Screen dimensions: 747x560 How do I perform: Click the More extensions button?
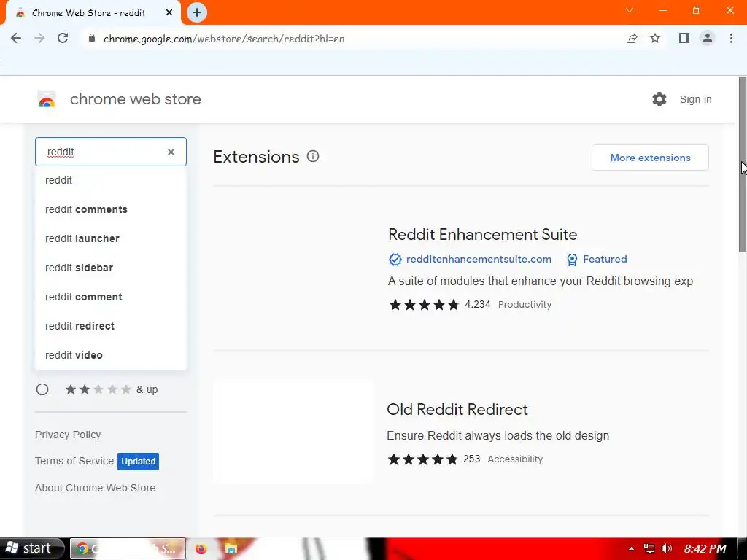tap(650, 157)
